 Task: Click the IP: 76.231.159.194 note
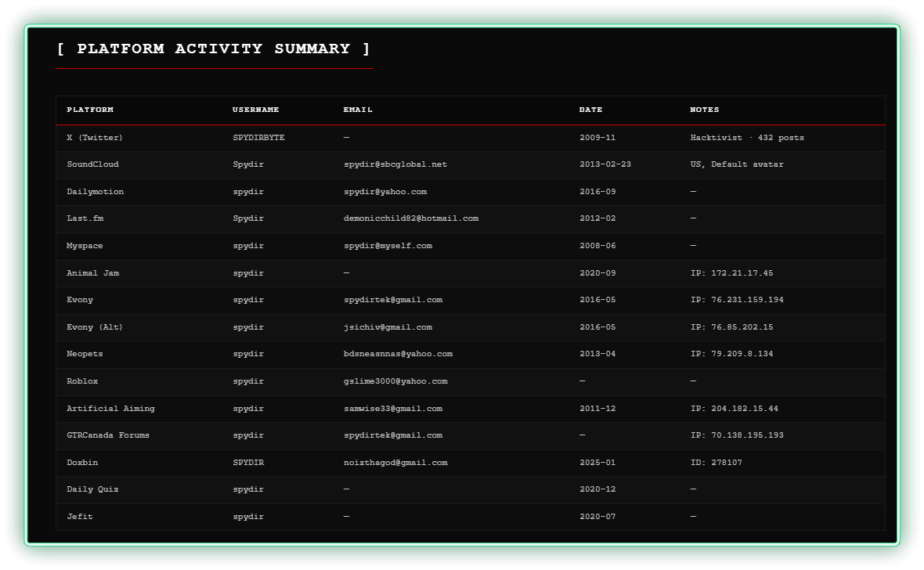(737, 299)
